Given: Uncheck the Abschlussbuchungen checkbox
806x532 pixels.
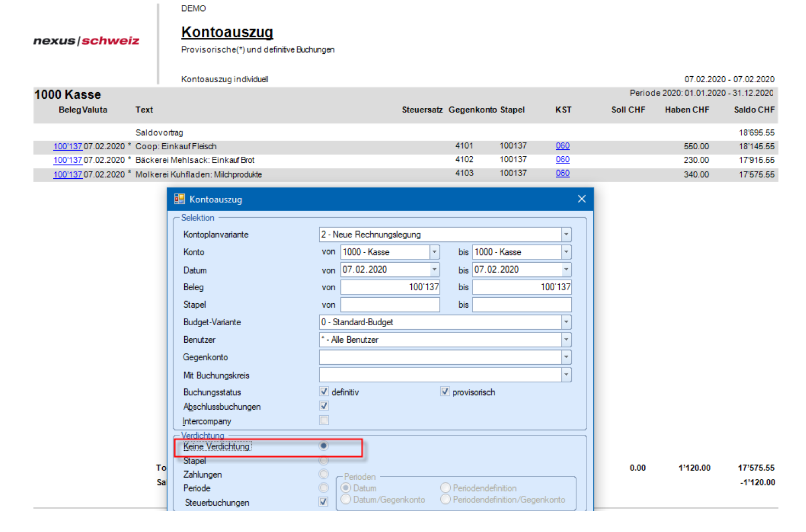Looking at the screenshot, I should tap(324, 406).
